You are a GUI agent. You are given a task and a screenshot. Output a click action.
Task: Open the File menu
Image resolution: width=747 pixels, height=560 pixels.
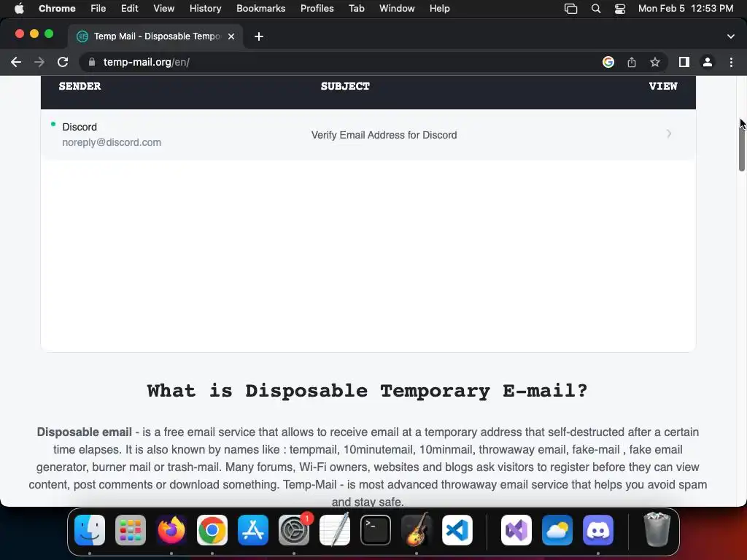coord(98,8)
